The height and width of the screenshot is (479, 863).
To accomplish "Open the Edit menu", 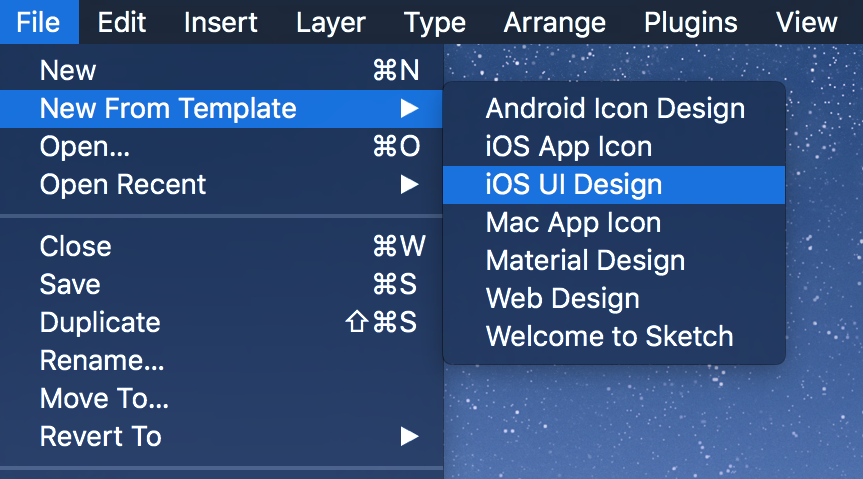I will (x=123, y=22).
